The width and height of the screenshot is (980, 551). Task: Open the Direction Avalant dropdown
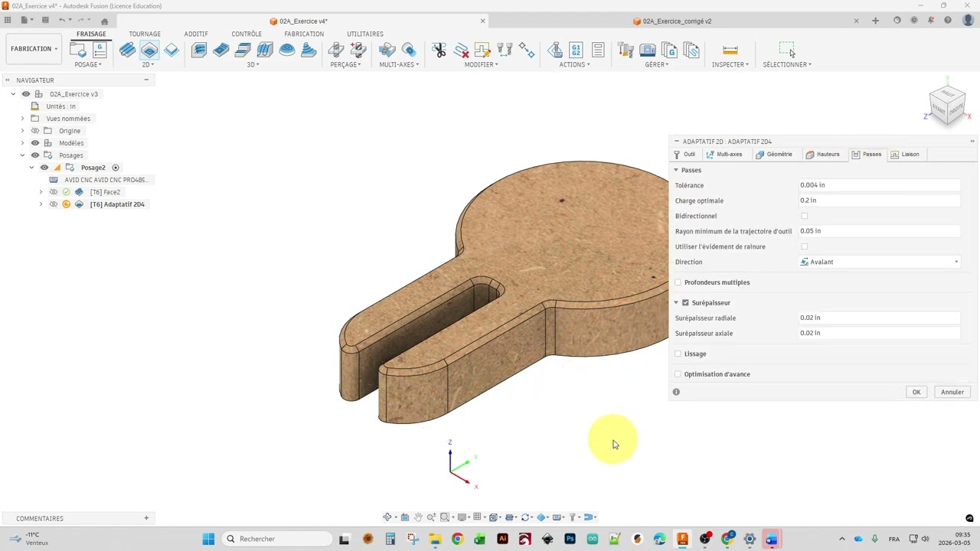point(880,262)
